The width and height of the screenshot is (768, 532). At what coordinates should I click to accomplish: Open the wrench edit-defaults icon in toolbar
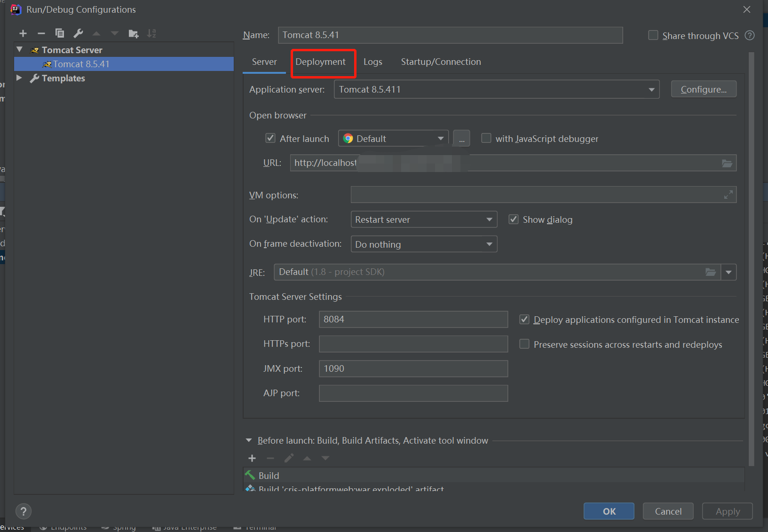point(78,33)
